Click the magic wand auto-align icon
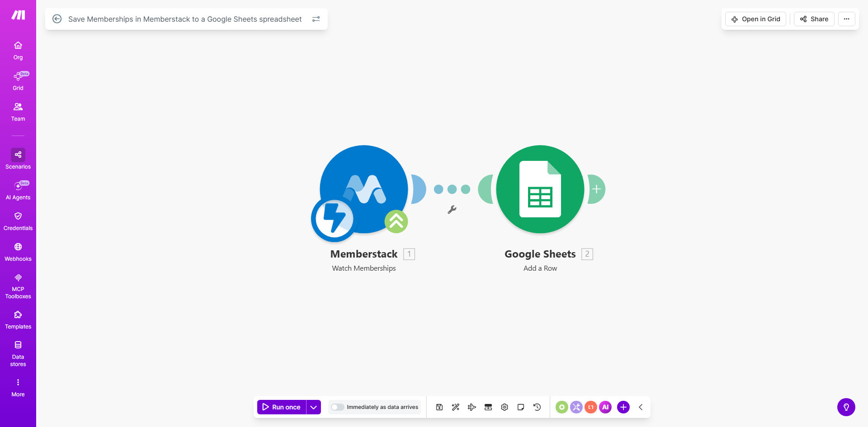Image resolution: width=868 pixels, height=427 pixels. 456,407
